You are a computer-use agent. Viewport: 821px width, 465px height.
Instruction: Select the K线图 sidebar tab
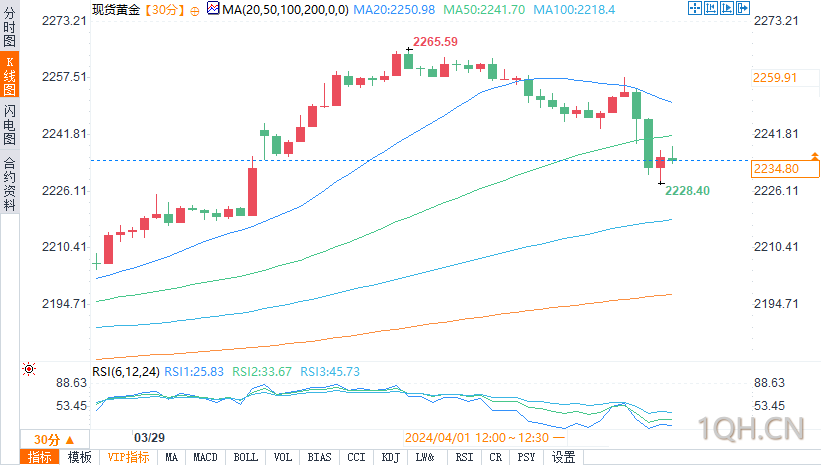tap(9, 75)
